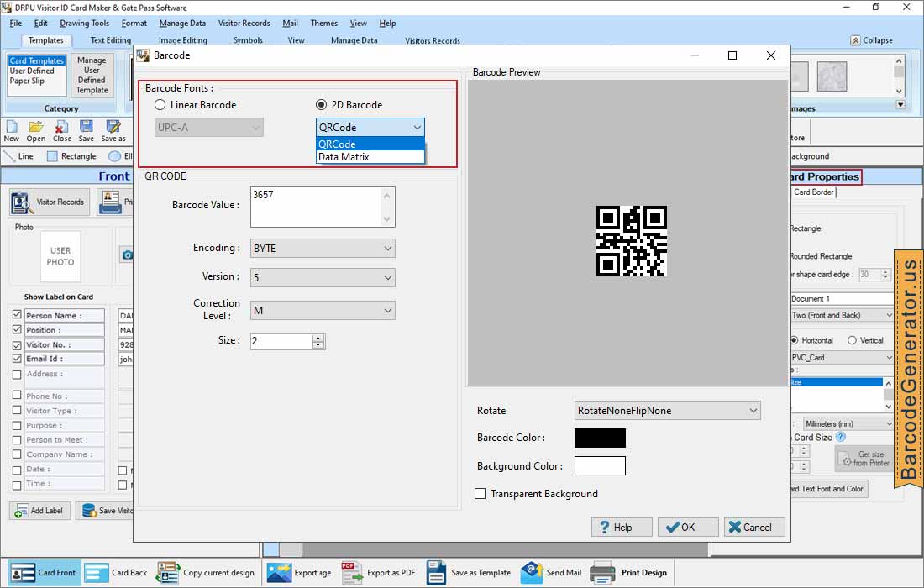Click the Card Text Font and Color button

(828, 489)
